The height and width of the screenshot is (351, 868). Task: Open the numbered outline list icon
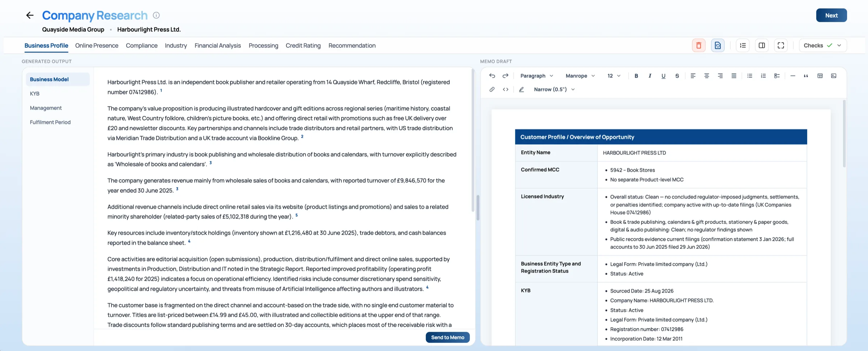click(x=743, y=46)
